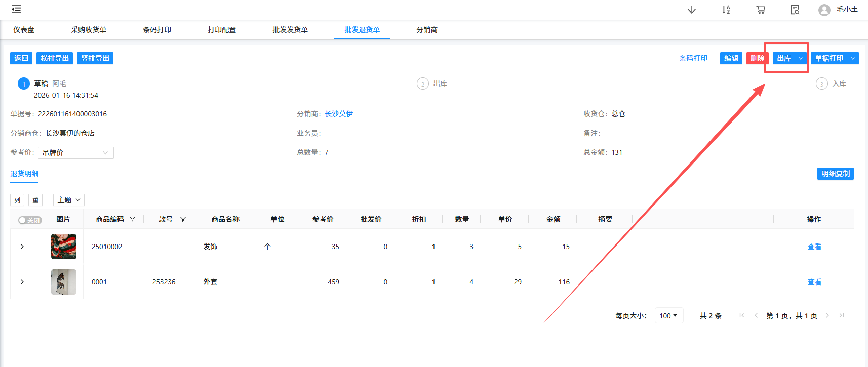Expand row for product 25010002
This screenshot has height=367, width=868.
point(22,247)
